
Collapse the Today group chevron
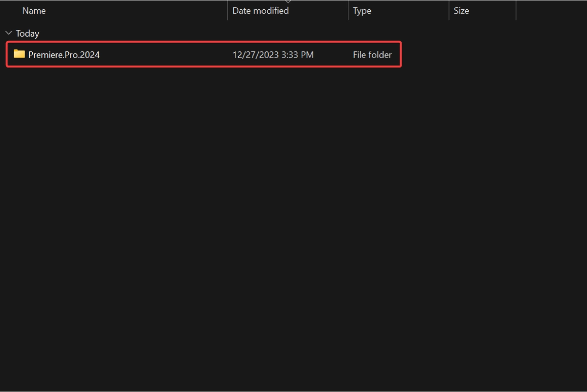click(8, 33)
